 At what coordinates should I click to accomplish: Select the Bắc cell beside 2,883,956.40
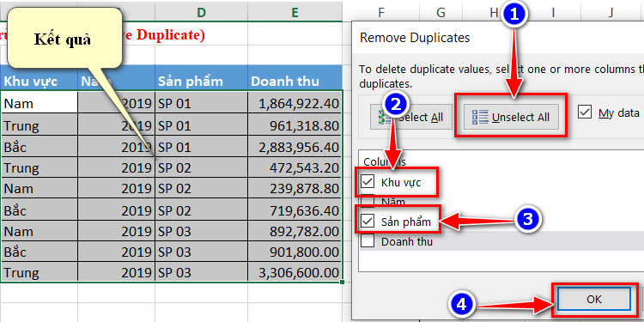point(39,146)
